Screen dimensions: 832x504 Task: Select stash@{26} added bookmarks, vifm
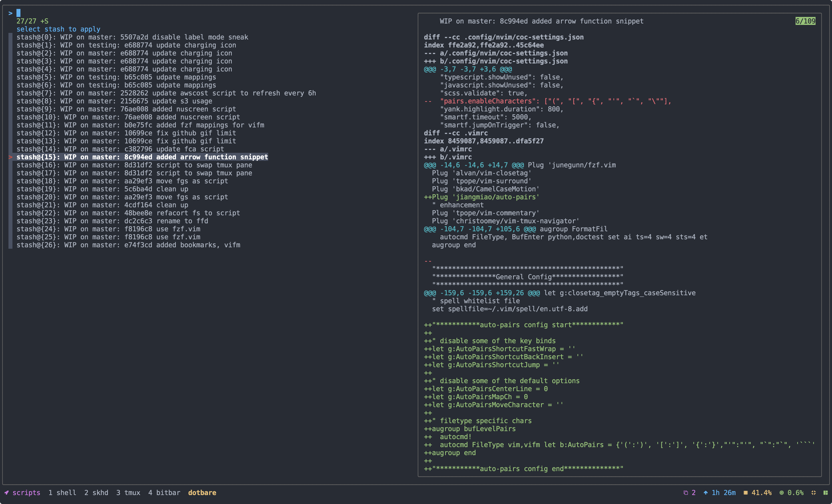pos(128,245)
